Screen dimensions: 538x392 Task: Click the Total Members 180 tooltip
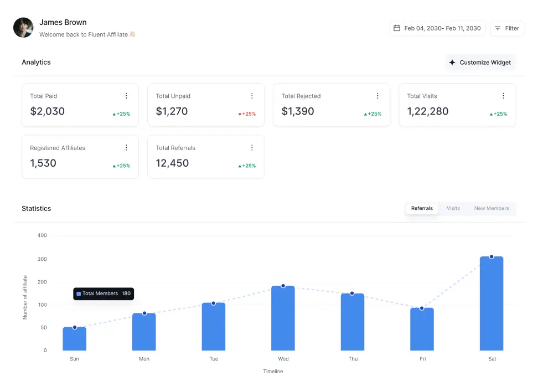(x=104, y=294)
